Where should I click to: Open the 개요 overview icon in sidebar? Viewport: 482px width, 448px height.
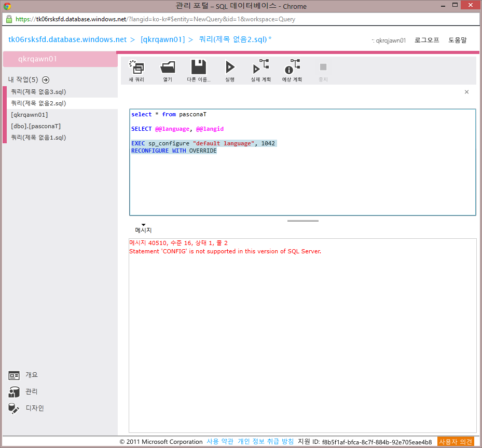click(x=14, y=375)
